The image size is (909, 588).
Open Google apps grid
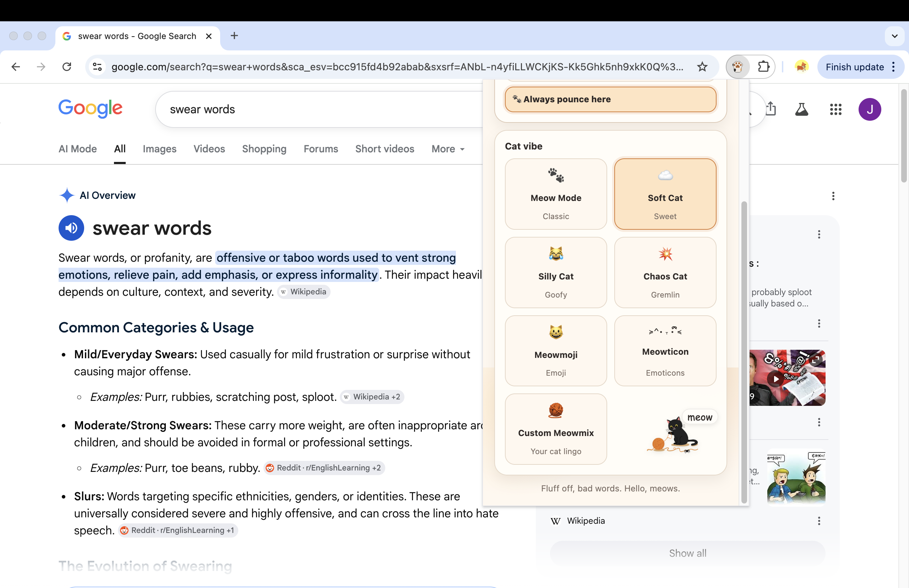(x=835, y=110)
